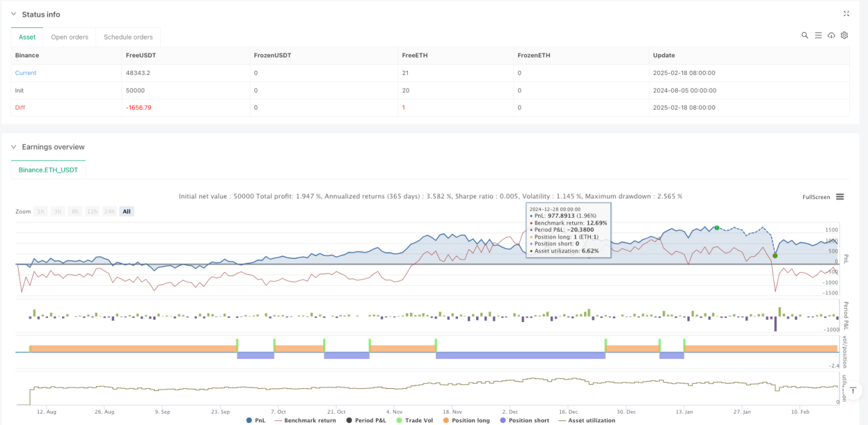Select the Binance.ETH_USDT tab
This screenshot has height=425, width=868.
coord(49,170)
